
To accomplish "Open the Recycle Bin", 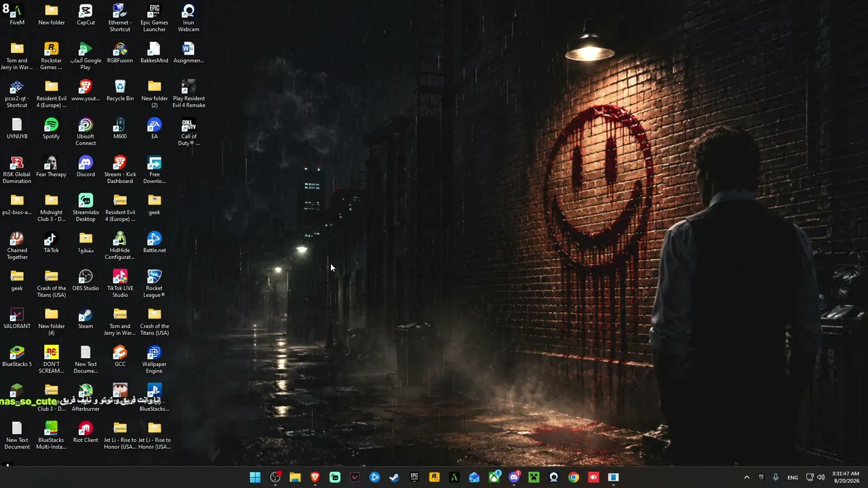I will click(x=120, y=91).
